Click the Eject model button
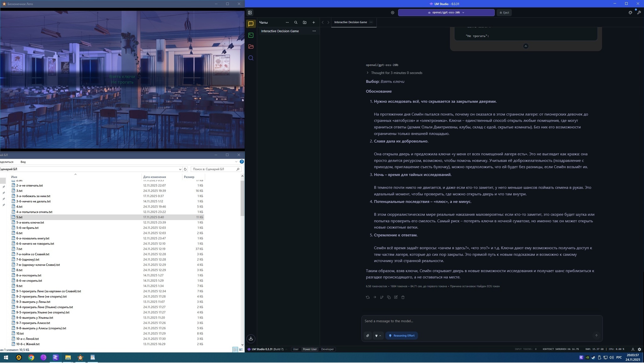Screen dimensions: 644x363 pyautogui.click(x=504, y=13)
